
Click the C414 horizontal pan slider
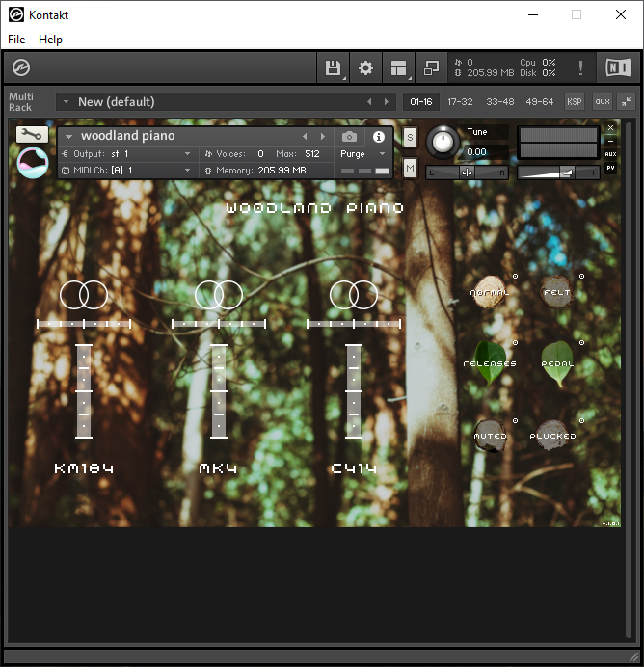pyautogui.click(x=354, y=324)
